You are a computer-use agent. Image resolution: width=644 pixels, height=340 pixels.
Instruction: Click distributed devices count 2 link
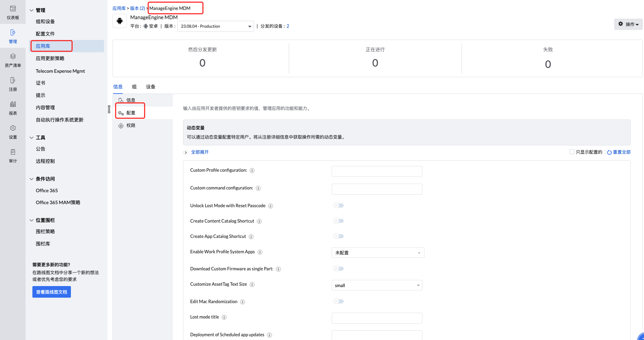[288, 26]
